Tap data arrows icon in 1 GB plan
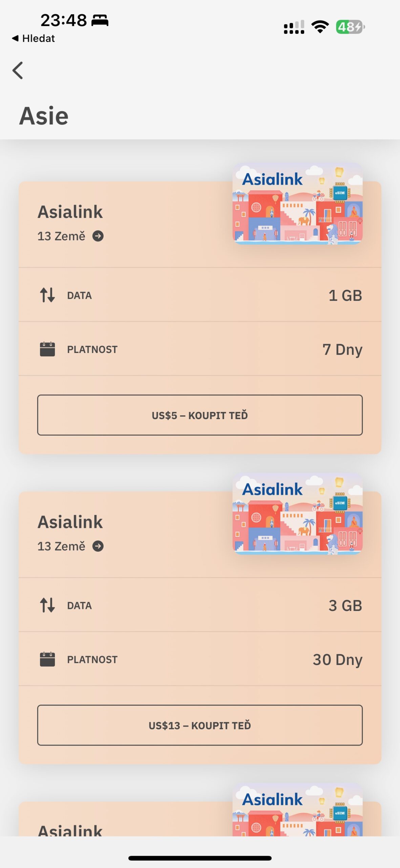 point(47,295)
